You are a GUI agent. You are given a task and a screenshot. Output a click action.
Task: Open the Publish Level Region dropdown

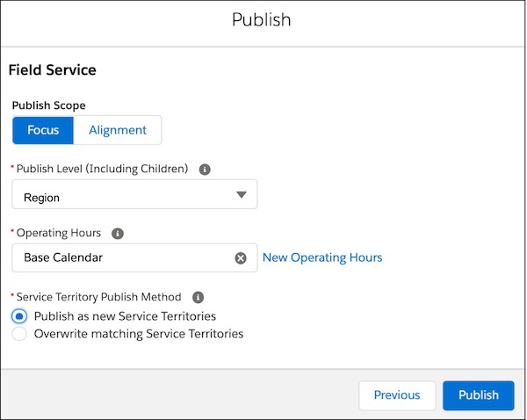pyautogui.click(x=134, y=194)
